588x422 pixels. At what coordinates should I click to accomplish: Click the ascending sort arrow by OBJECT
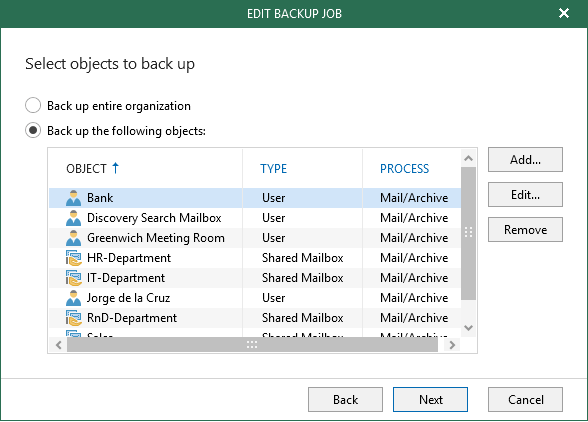coord(116,168)
